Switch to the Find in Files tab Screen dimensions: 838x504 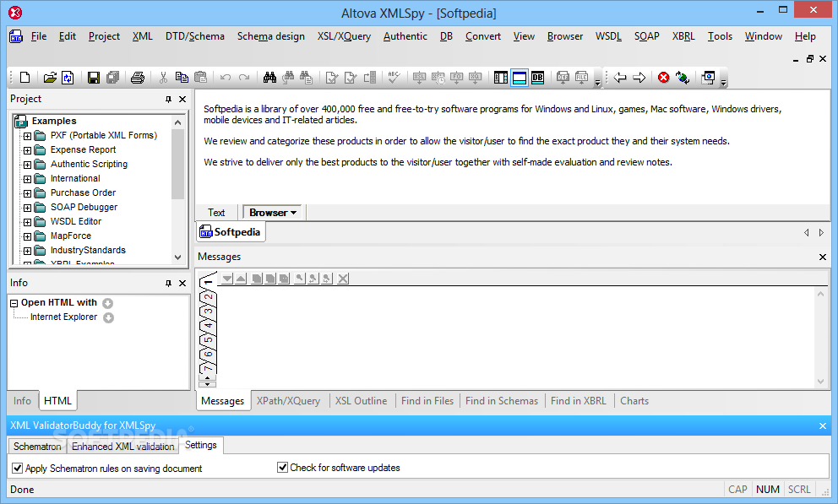[x=427, y=401]
